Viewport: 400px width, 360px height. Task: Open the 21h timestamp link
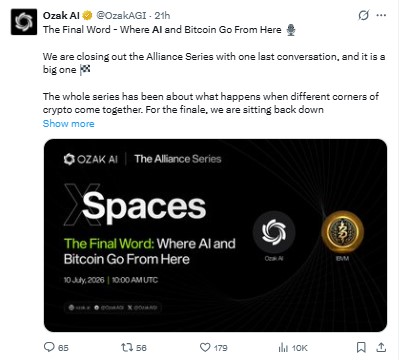click(162, 15)
